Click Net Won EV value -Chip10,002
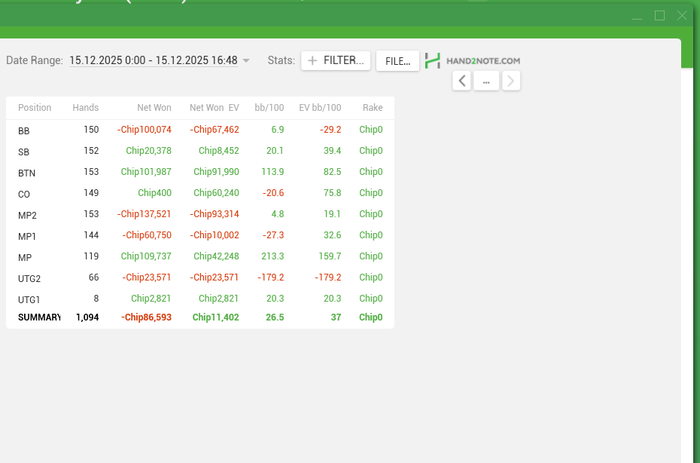 tap(215, 235)
